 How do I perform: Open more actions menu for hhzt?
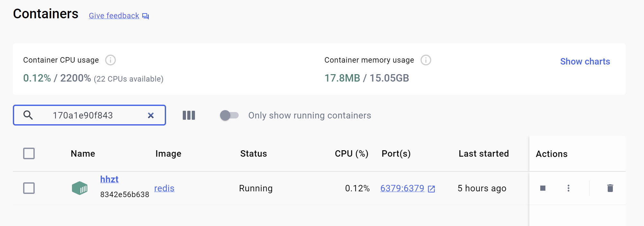pos(569,188)
